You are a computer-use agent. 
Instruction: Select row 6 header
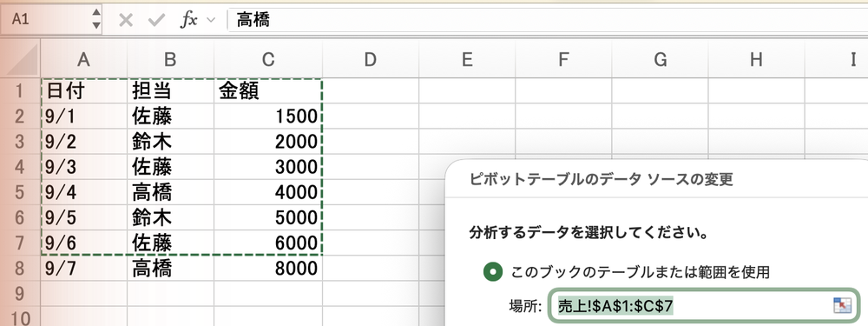pyautogui.click(x=20, y=218)
